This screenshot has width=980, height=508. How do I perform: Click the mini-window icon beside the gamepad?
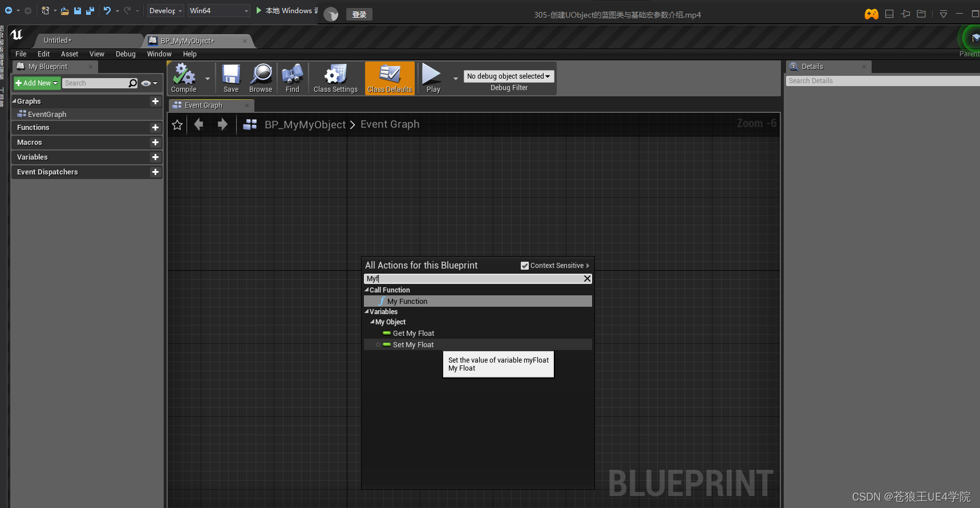tap(889, 14)
